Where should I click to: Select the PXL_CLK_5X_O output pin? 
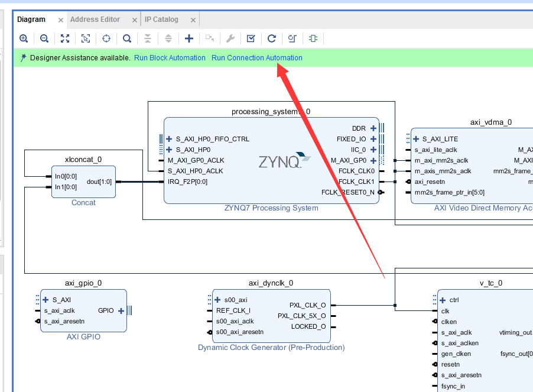301,316
